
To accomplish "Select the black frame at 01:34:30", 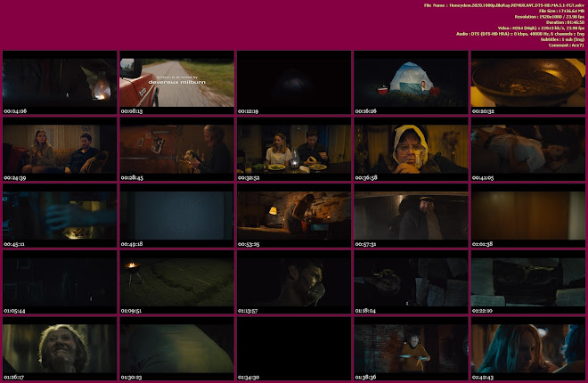I will tap(294, 348).
